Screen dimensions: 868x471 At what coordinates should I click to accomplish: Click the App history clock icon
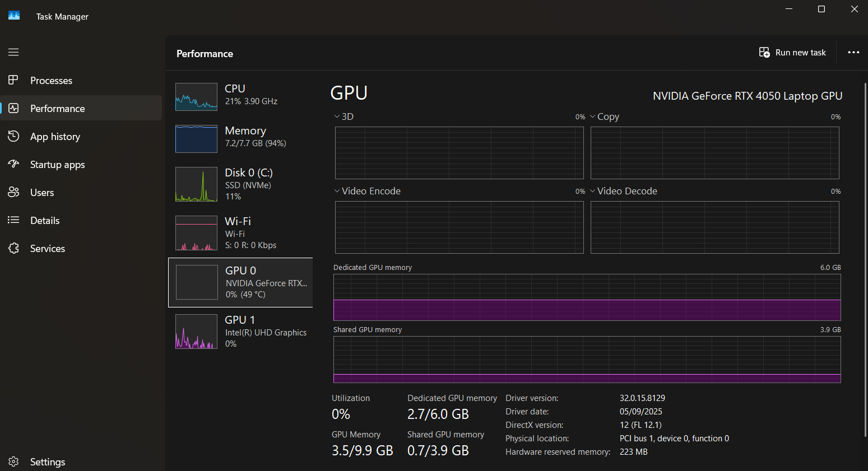tap(13, 136)
